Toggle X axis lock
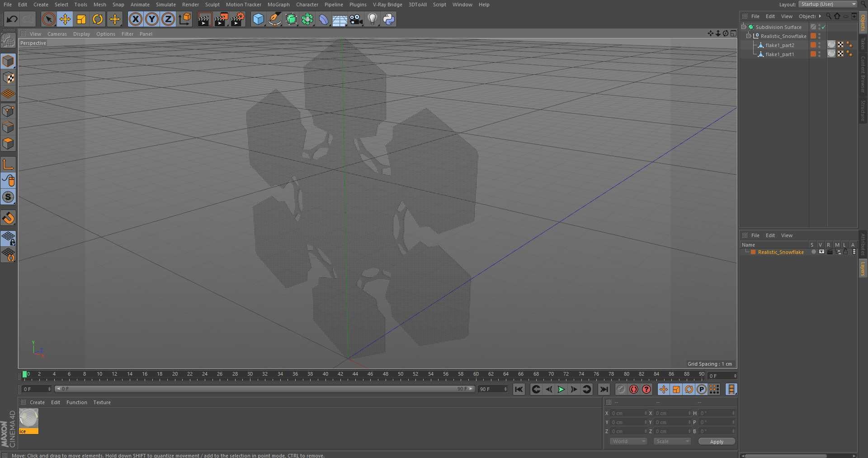Image resolution: width=868 pixels, height=458 pixels. click(x=135, y=19)
